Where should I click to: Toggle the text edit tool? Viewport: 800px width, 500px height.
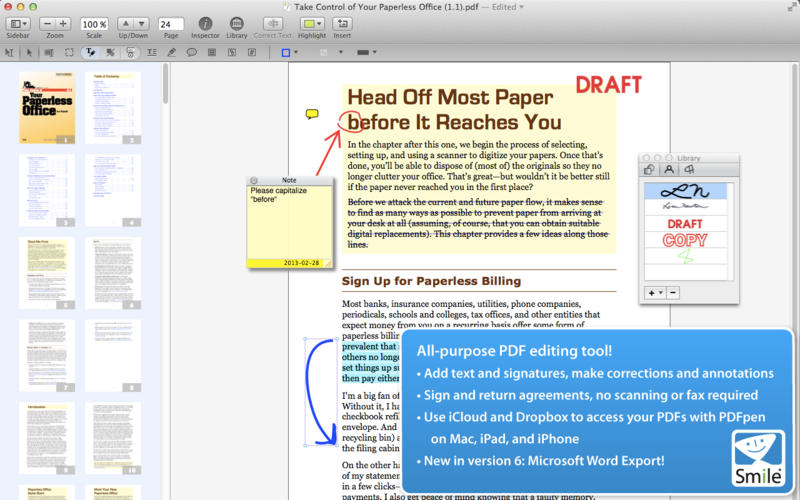tap(89, 52)
